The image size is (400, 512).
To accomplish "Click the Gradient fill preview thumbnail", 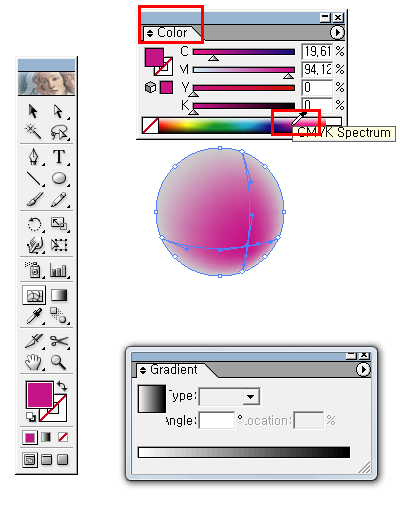I will [x=152, y=399].
